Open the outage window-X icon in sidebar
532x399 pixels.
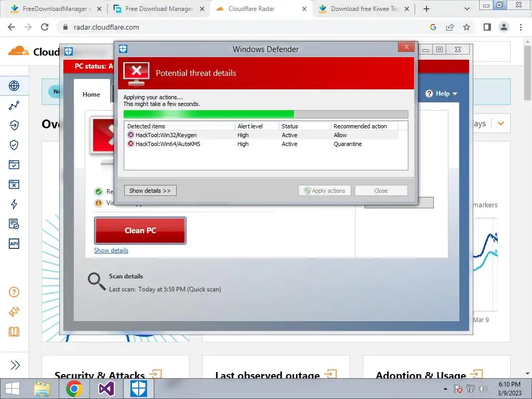[x=14, y=184]
